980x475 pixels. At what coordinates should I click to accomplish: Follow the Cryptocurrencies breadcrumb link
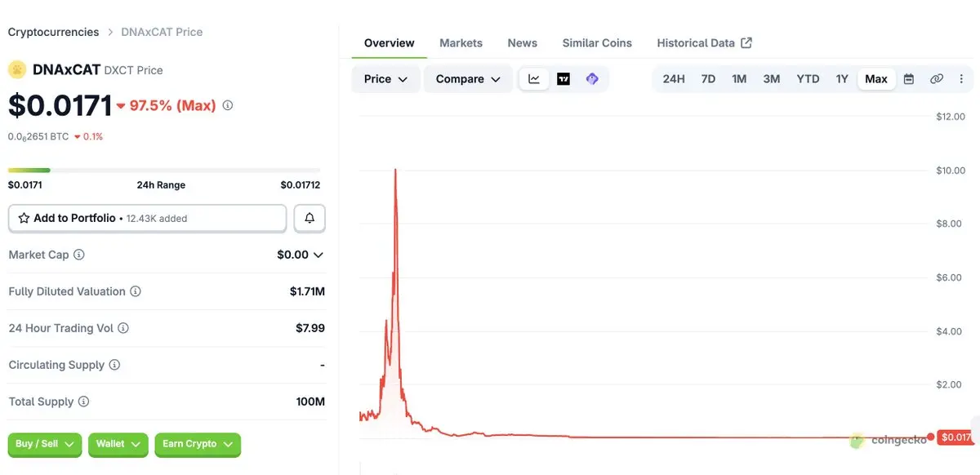pyautogui.click(x=53, y=32)
